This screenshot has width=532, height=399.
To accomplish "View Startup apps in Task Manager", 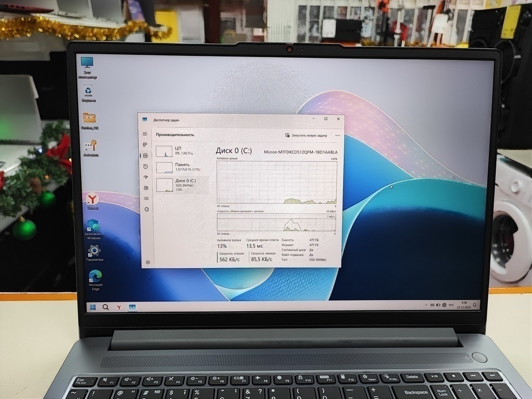I will tap(145, 177).
